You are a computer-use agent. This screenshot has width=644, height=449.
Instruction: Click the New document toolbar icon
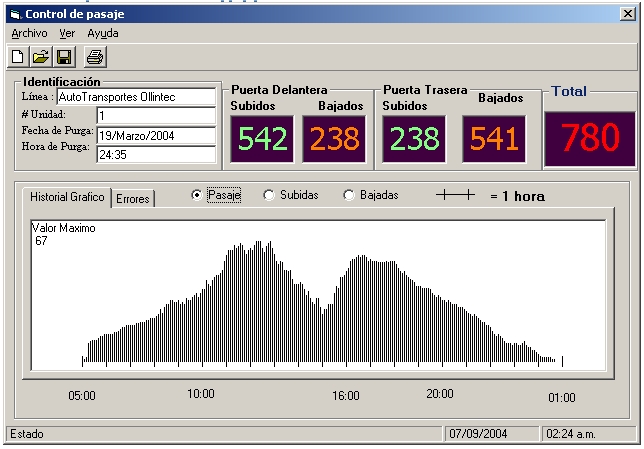click(18, 56)
